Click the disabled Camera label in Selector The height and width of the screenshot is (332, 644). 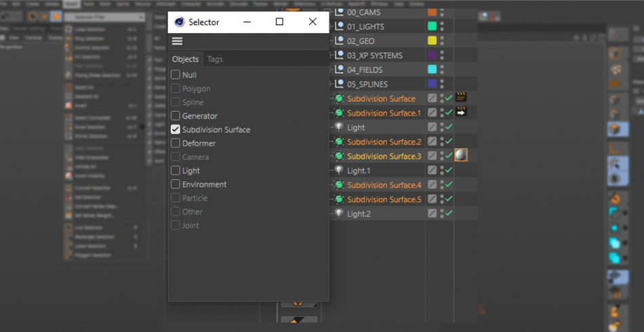pyautogui.click(x=195, y=157)
